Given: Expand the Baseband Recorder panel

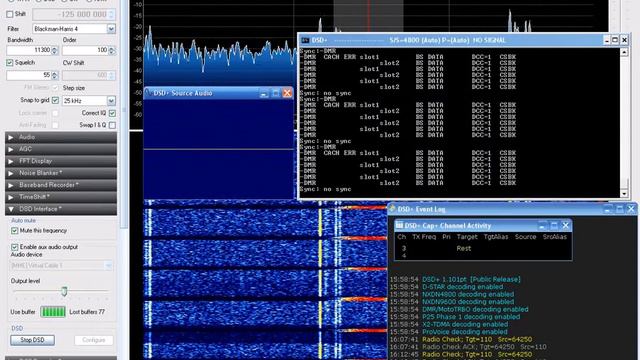Looking at the screenshot, I should coord(61,185).
